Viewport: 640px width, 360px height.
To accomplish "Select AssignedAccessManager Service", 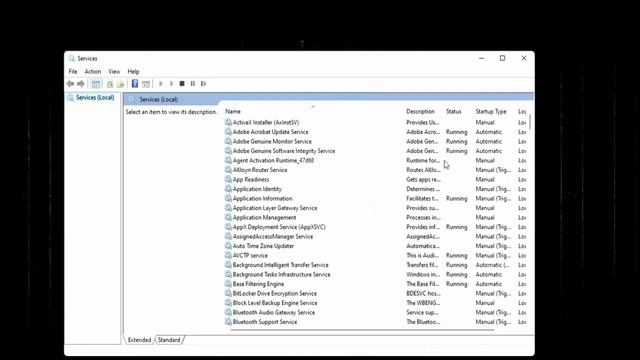I will (x=273, y=236).
